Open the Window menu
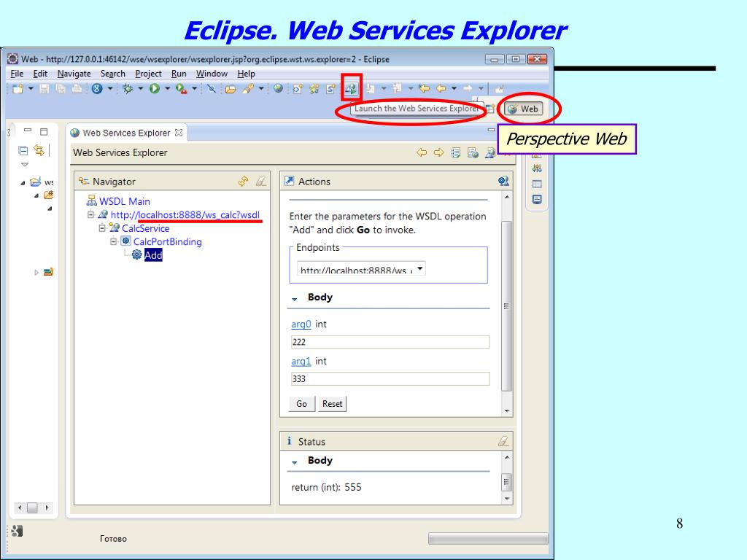This screenshot has width=747, height=560. [x=212, y=74]
